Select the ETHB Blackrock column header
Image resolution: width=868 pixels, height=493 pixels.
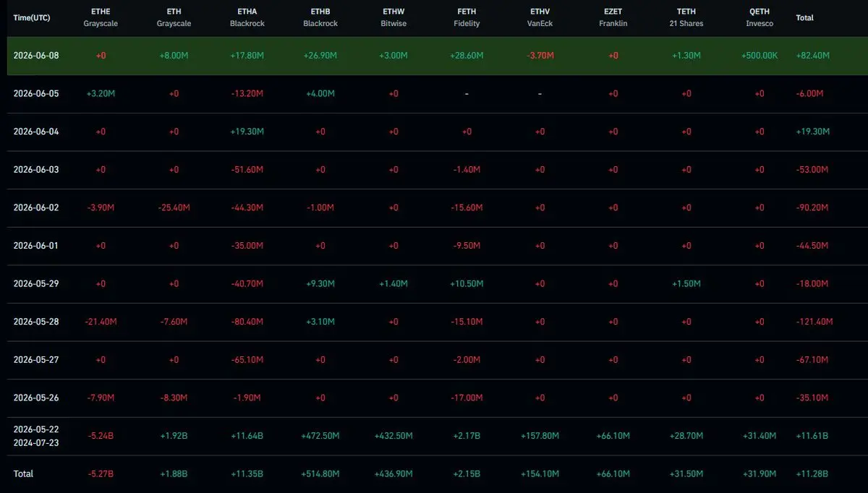(x=320, y=17)
